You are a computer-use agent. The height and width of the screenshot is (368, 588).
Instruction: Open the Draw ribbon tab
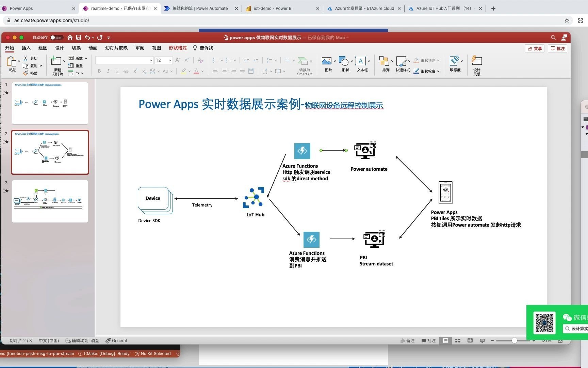[x=43, y=48]
